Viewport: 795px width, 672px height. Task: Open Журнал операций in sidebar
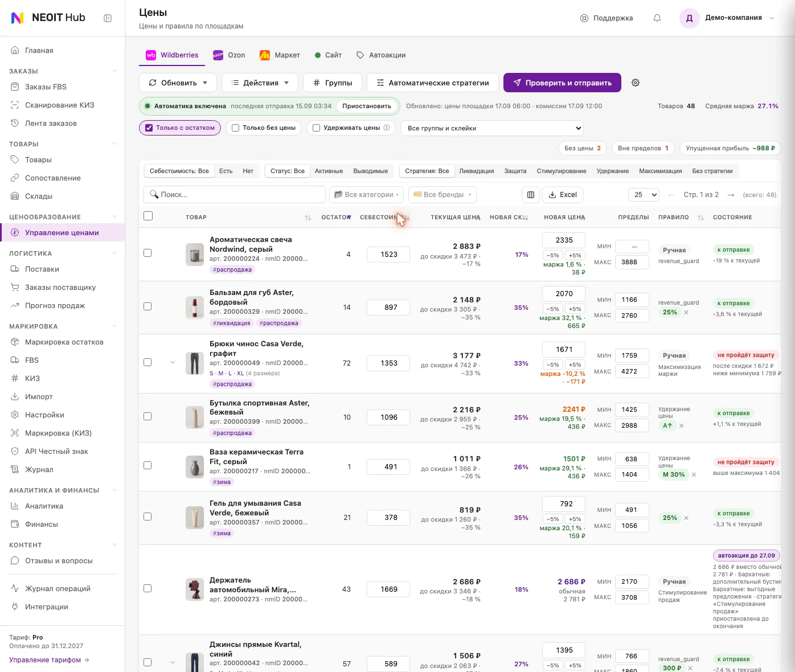(58, 589)
